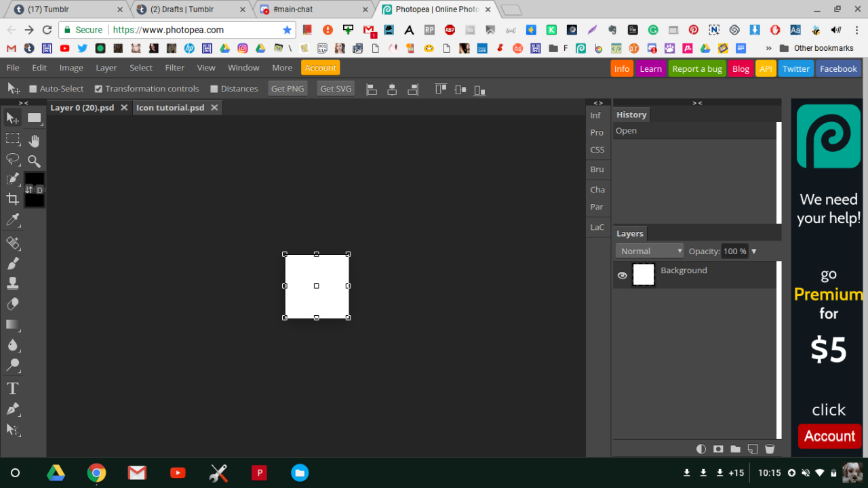Select the Brush tool

(12, 263)
